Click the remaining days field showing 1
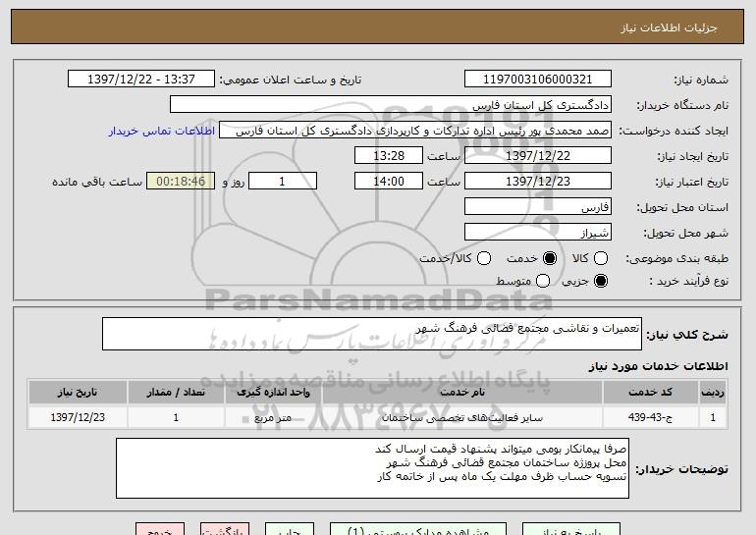Screen dimensions: 756x535 click(283, 182)
